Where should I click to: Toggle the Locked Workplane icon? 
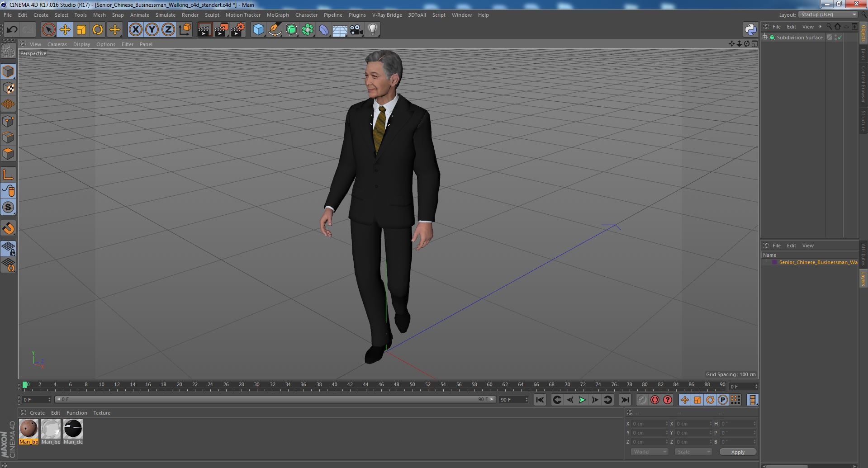click(x=8, y=248)
